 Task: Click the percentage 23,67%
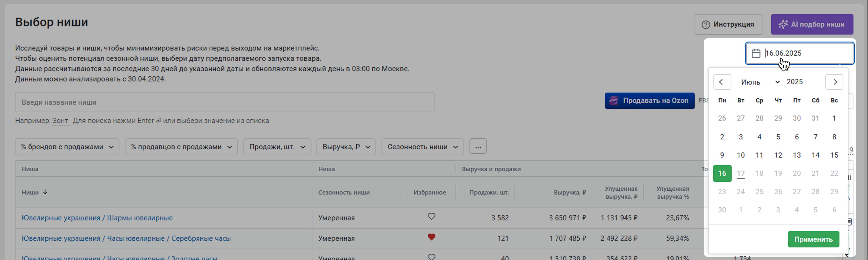pos(677,218)
